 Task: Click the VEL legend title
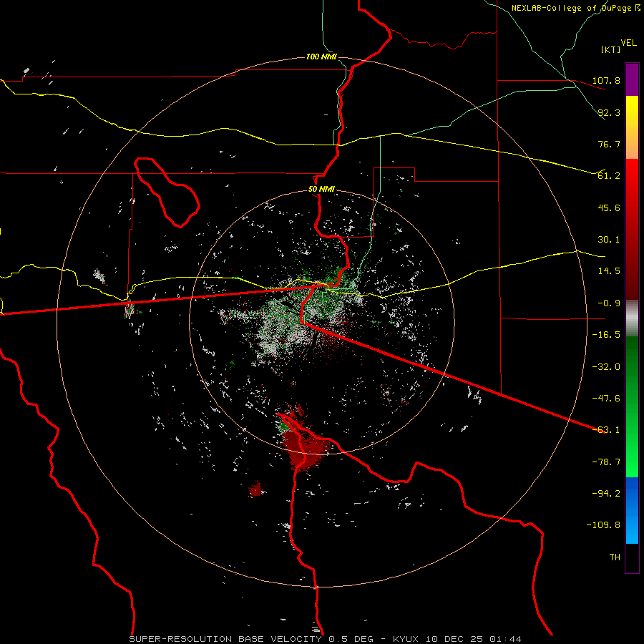[628, 43]
